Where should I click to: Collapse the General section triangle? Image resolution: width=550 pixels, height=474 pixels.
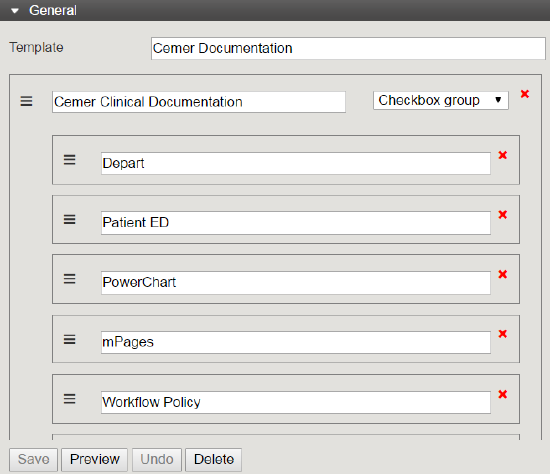click(15, 11)
